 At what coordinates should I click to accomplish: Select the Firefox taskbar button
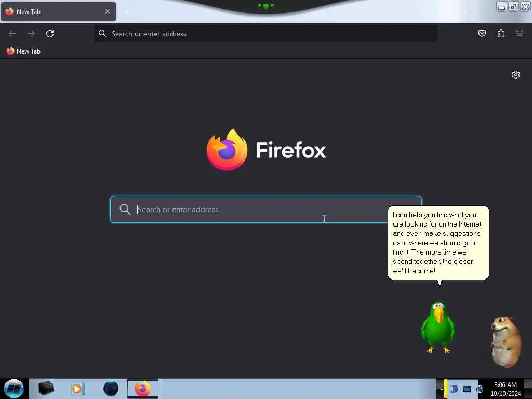pyautogui.click(x=143, y=389)
